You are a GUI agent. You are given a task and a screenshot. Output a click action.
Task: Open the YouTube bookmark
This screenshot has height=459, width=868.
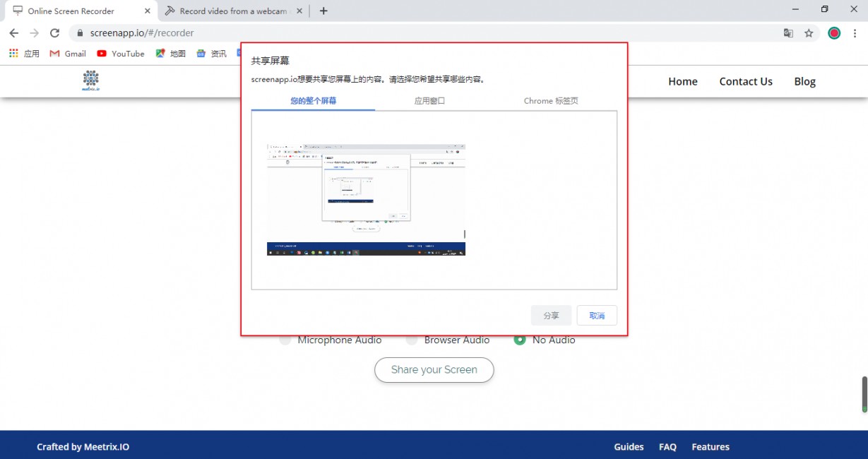tap(121, 54)
